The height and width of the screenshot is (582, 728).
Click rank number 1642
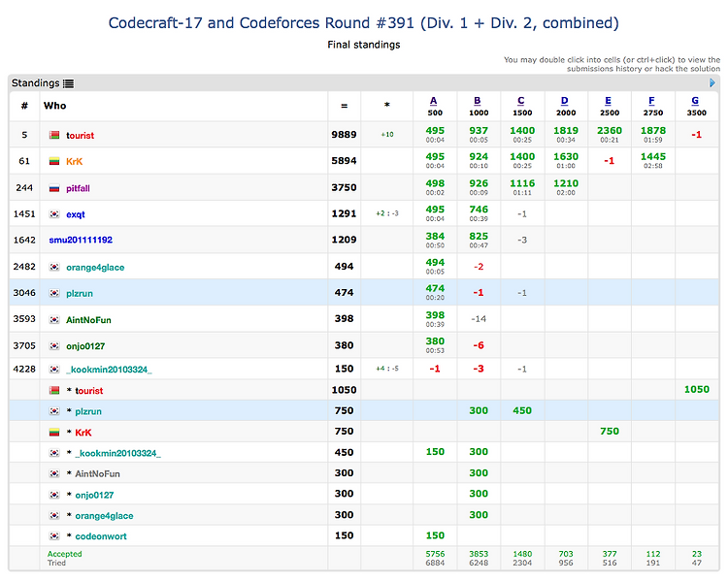[x=24, y=240]
